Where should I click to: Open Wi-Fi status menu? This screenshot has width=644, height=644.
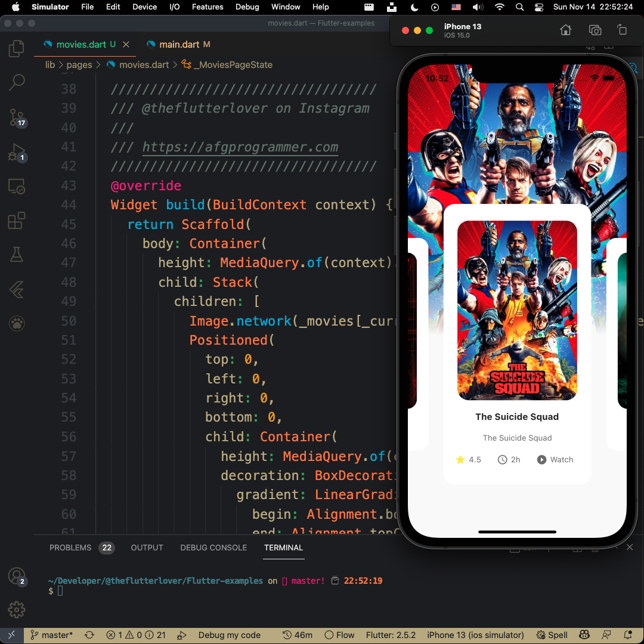click(500, 7)
